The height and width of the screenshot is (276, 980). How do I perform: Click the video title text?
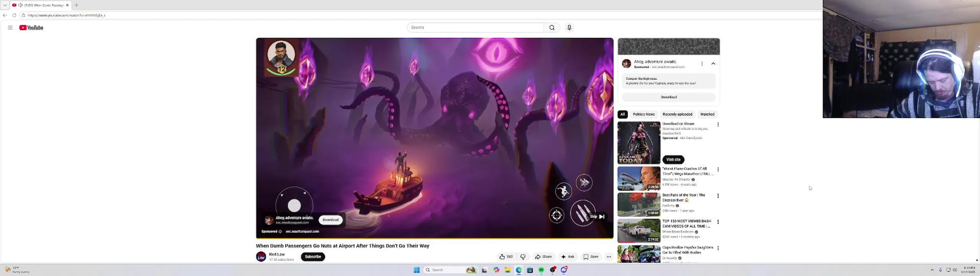tap(342, 246)
